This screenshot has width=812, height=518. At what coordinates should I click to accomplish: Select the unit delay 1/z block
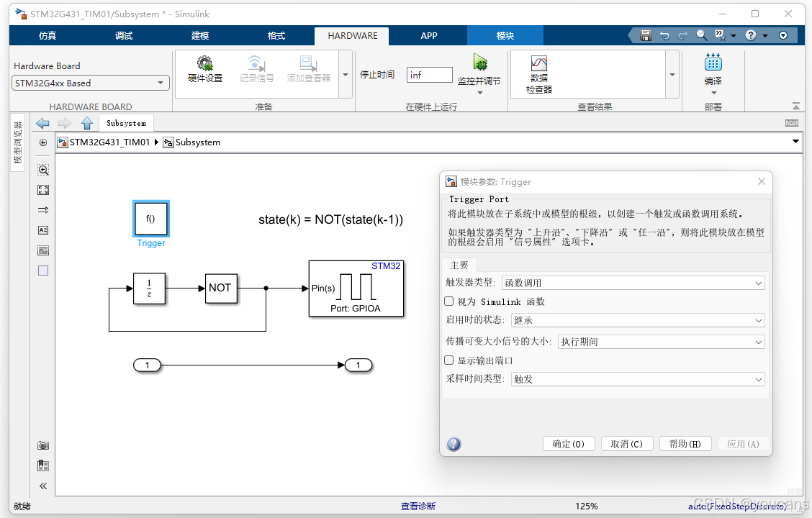tap(149, 288)
